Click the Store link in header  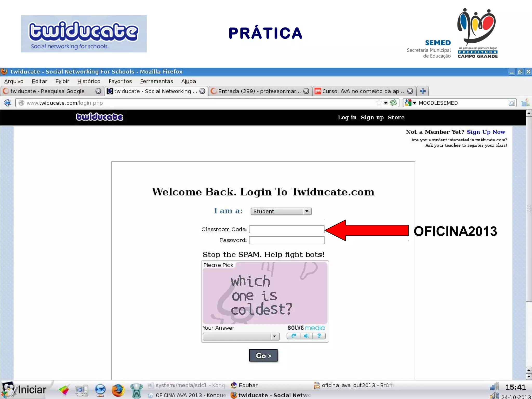click(396, 117)
